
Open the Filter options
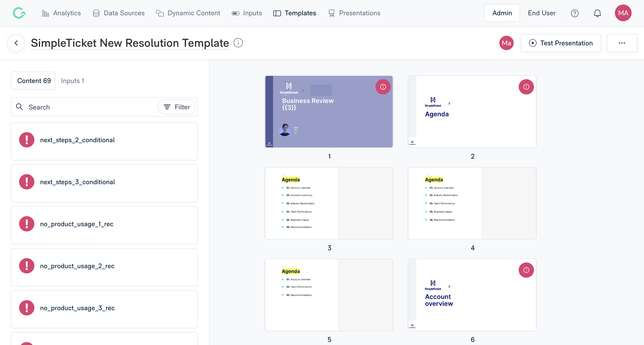point(176,107)
